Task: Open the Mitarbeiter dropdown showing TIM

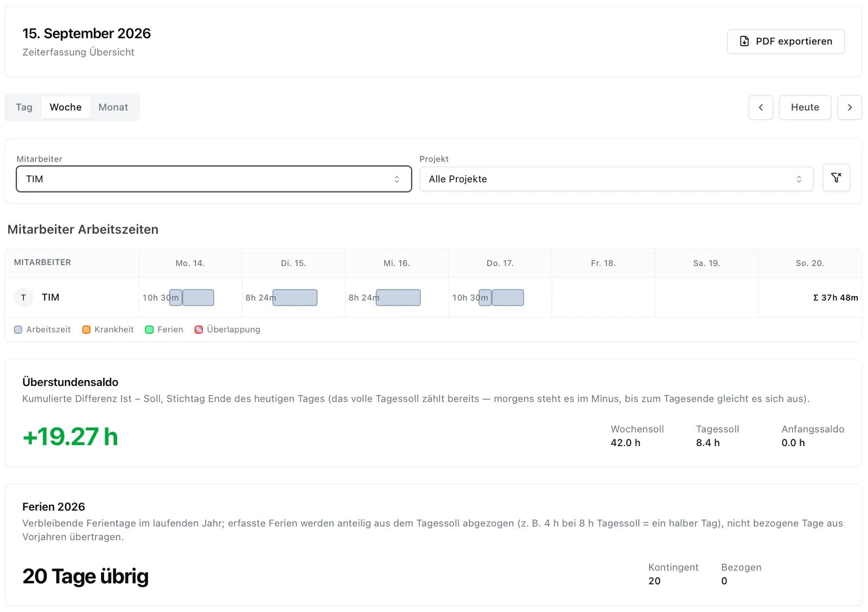Action: (214, 179)
